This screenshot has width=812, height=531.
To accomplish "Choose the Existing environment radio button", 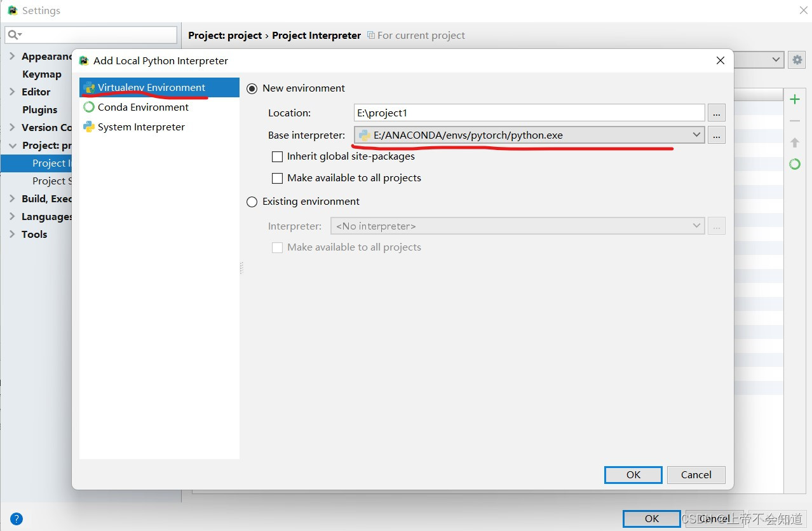I will pos(252,202).
